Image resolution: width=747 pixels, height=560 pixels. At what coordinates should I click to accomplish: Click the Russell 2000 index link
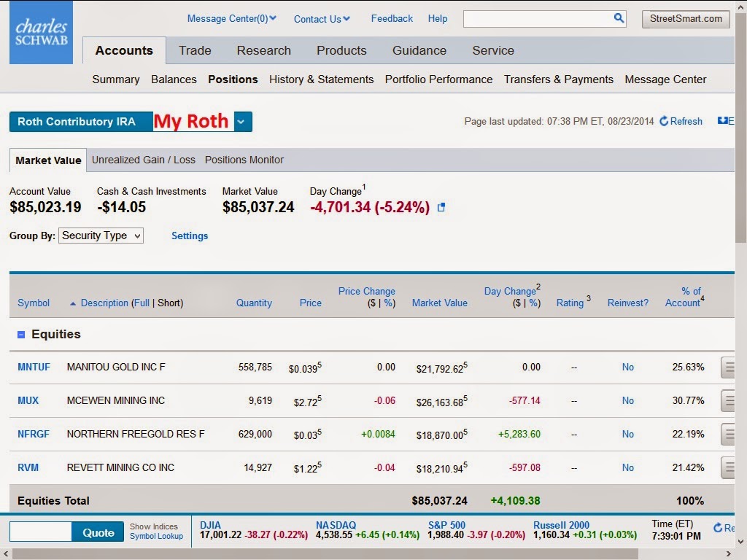561,525
